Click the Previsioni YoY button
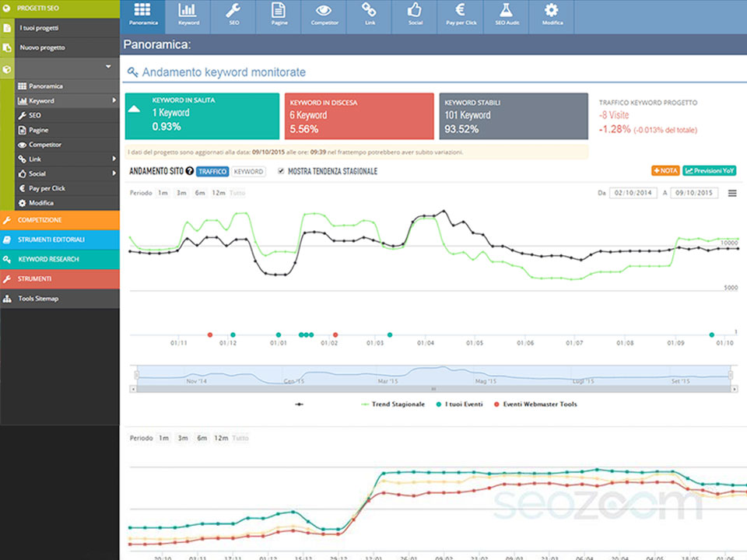 [709, 170]
